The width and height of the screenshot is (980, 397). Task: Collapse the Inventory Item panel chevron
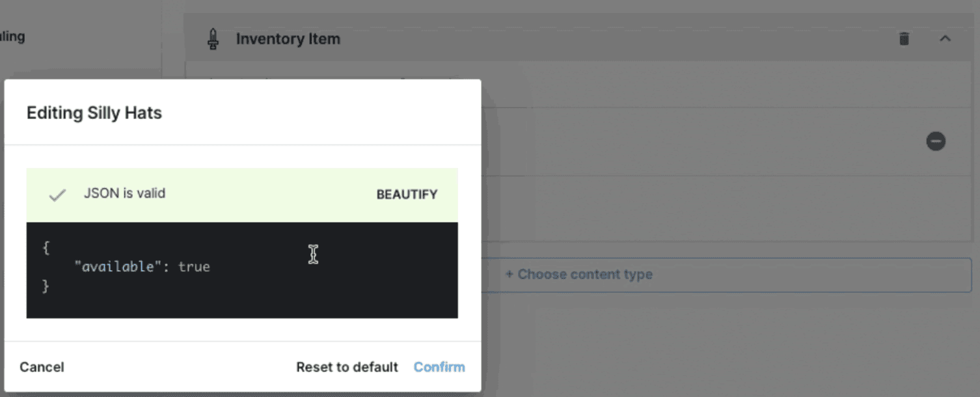coord(945,39)
